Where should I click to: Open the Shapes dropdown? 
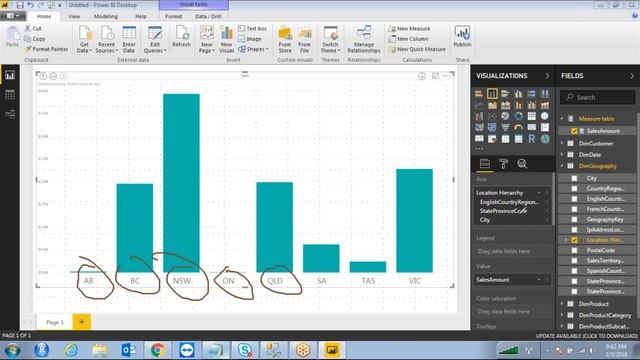[253, 49]
